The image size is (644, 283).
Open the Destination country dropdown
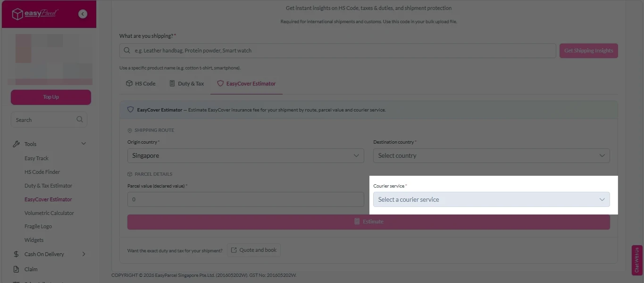[x=491, y=155]
